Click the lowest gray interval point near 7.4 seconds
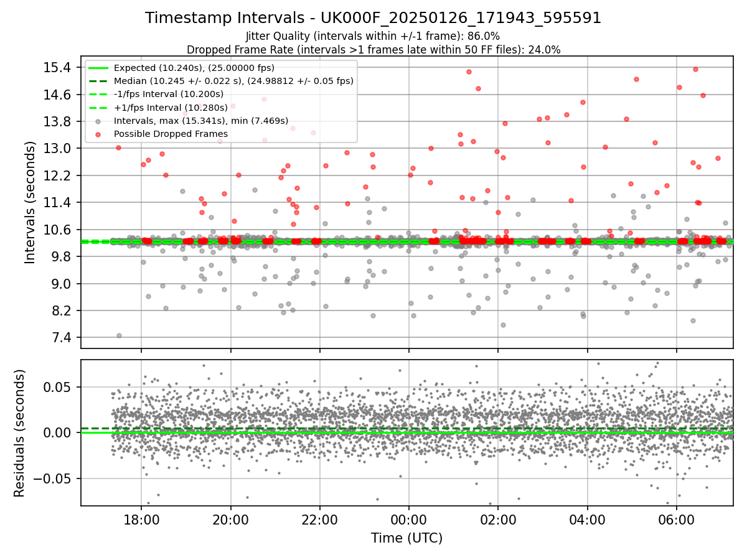 119,335
